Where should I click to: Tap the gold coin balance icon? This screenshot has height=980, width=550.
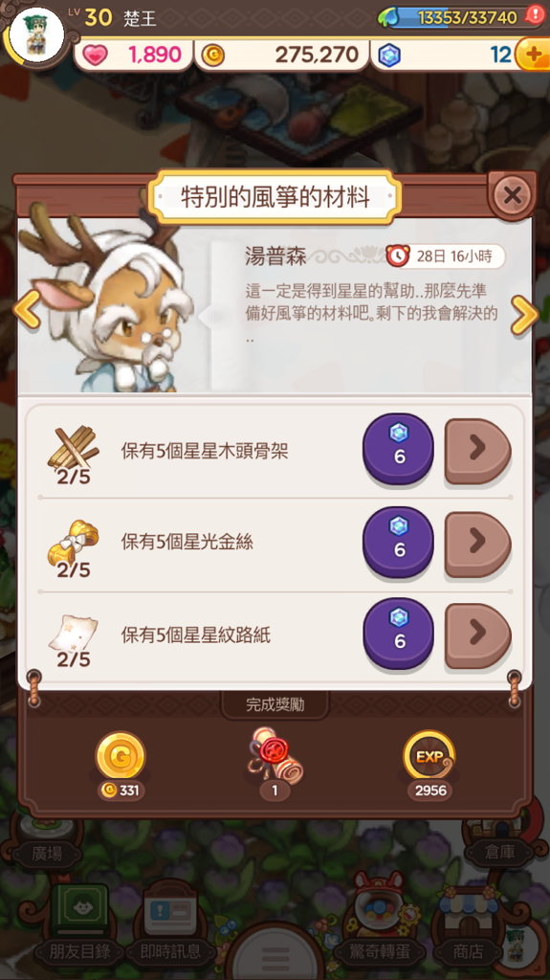213,56
